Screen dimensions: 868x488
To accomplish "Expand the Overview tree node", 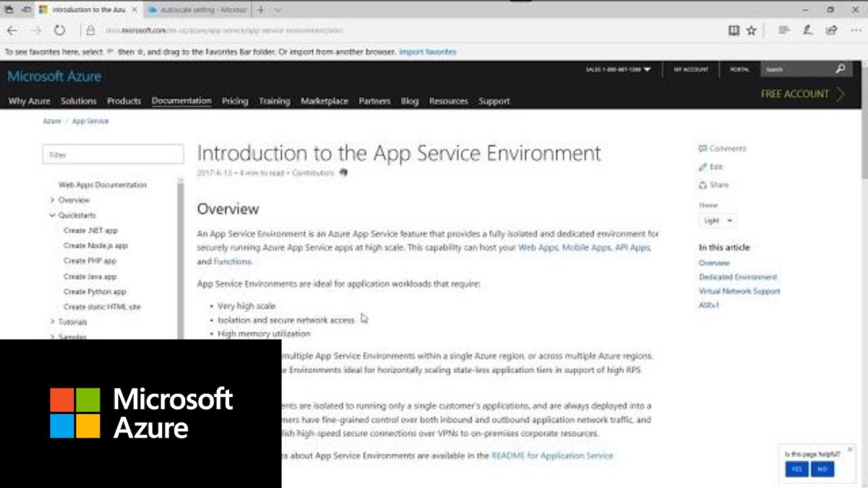I will (x=52, y=200).
